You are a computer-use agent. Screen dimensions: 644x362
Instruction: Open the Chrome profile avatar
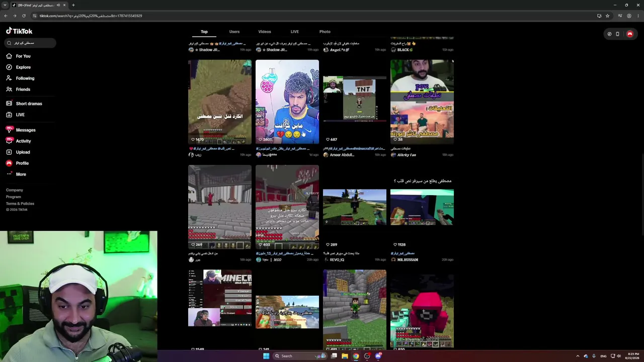(629, 16)
